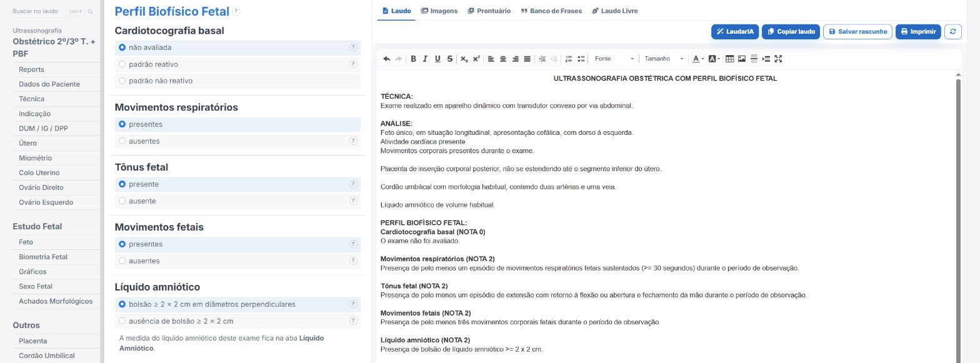This screenshot has height=363, width=980.
Task: Toggle superscript formatting
Action: point(476,59)
